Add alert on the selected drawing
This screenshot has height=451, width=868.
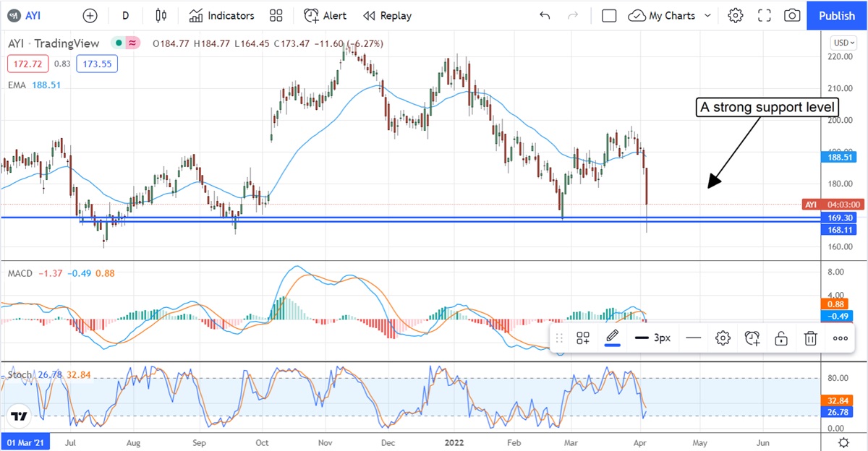(x=752, y=338)
